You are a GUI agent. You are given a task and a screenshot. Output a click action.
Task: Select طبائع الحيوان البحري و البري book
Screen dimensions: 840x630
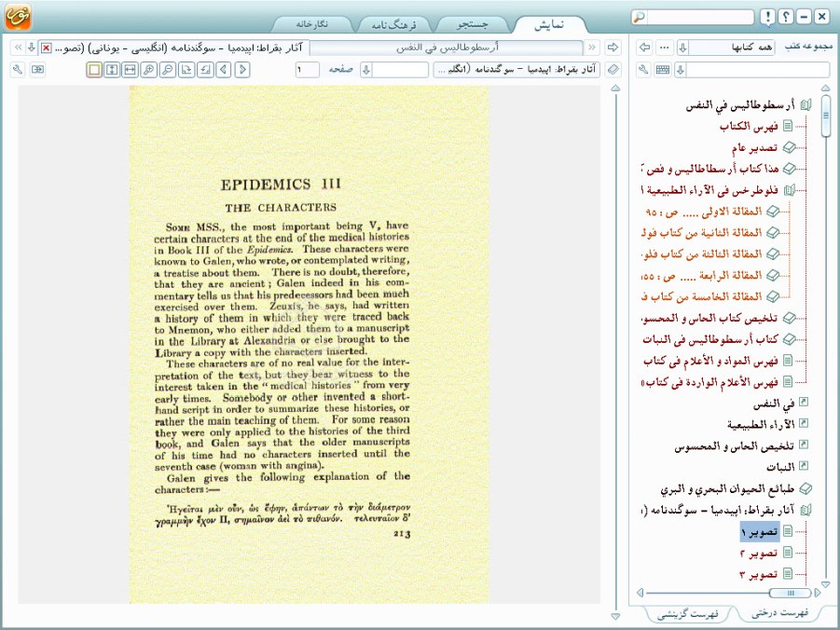[x=727, y=488]
